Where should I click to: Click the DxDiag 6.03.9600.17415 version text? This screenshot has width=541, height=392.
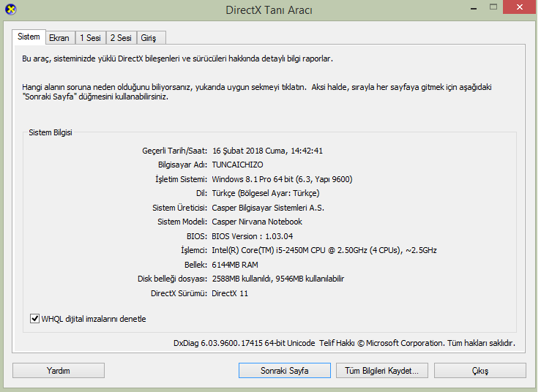click(245, 343)
